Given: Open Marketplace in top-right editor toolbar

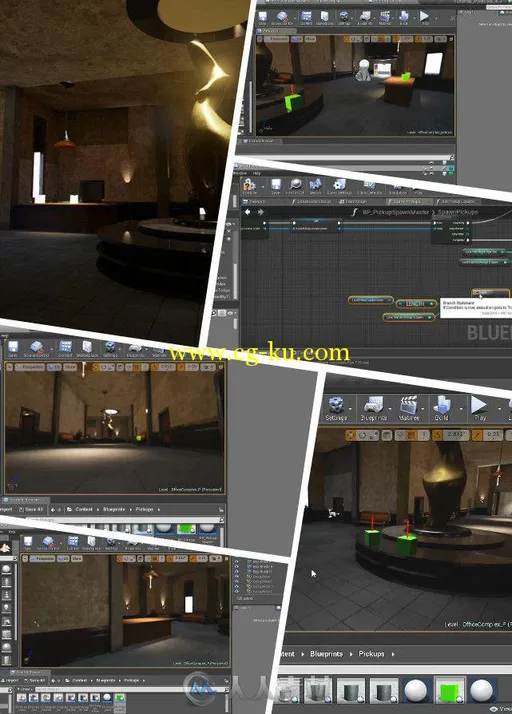Looking at the screenshot, I should [324, 18].
